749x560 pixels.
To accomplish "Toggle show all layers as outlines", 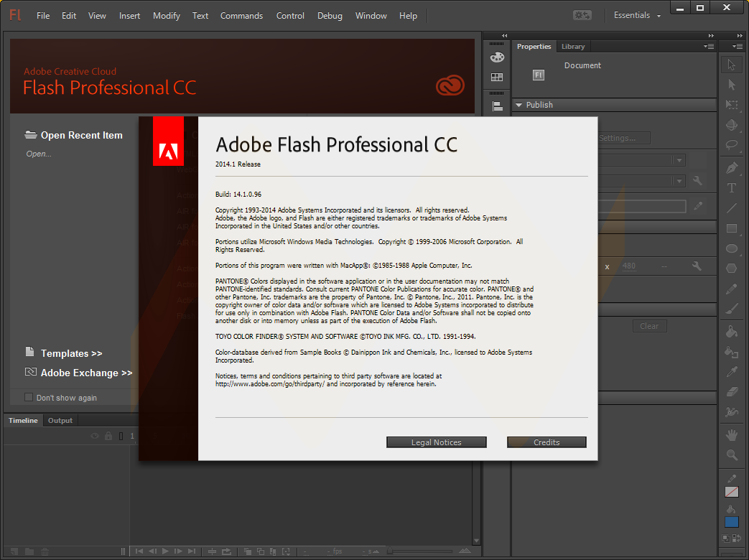I will pyautogui.click(x=121, y=436).
